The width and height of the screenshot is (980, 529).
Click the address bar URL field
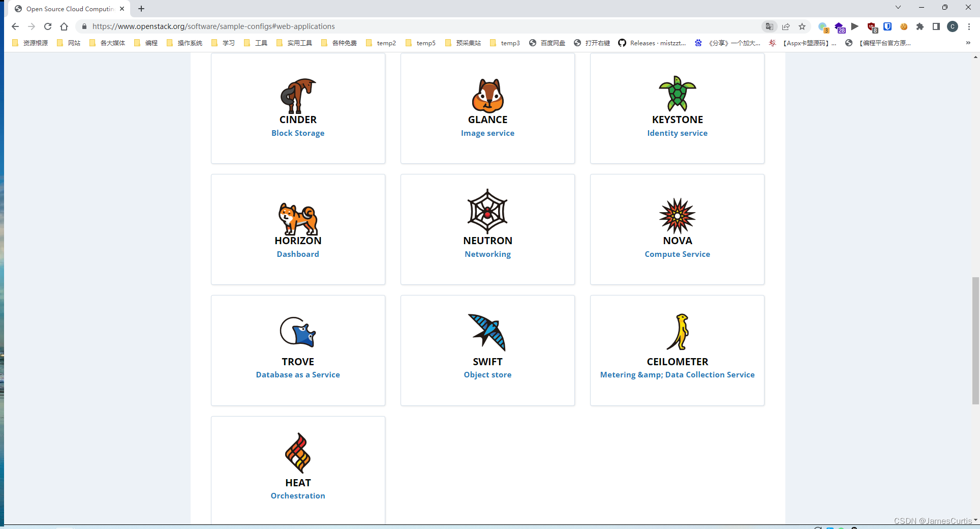(x=417, y=26)
